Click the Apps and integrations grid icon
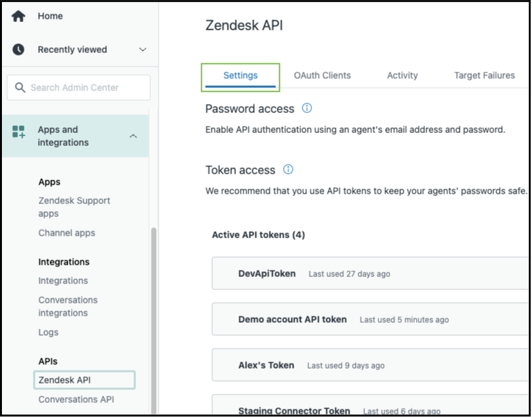The height and width of the screenshot is (417, 532). (x=18, y=132)
